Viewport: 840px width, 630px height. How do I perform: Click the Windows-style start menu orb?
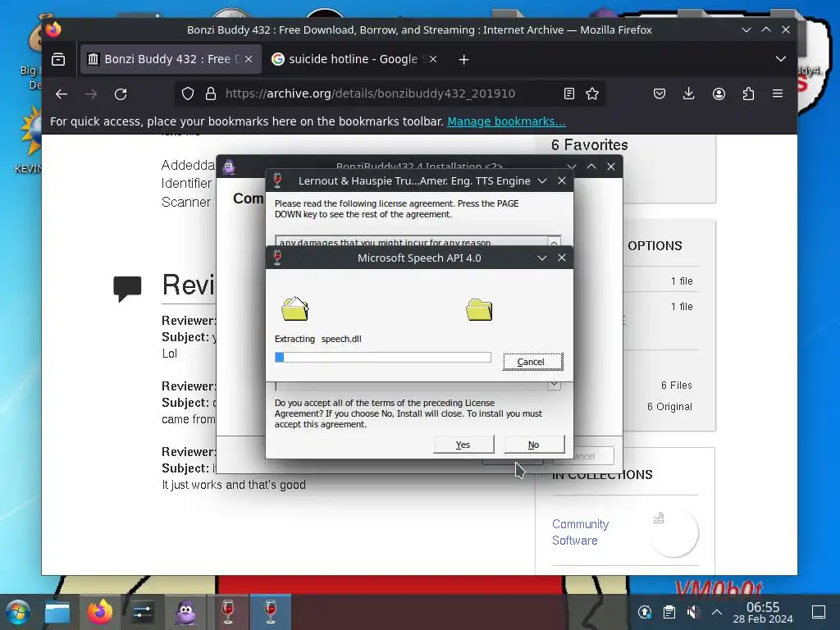[x=18, y=612]
